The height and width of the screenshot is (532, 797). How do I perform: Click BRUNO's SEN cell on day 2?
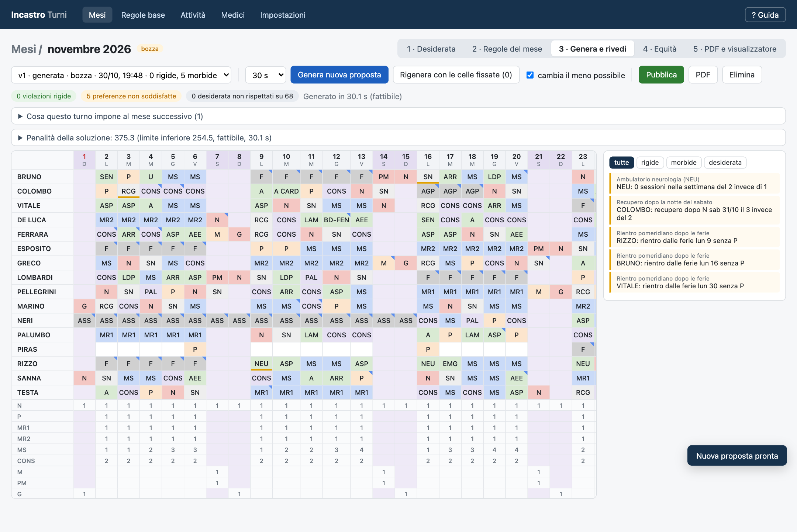(x=107, y=177)
